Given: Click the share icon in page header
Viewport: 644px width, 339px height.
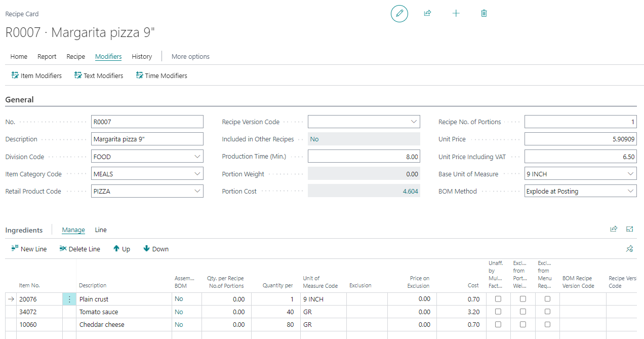Looking at the screenshot, I should 427,14.
